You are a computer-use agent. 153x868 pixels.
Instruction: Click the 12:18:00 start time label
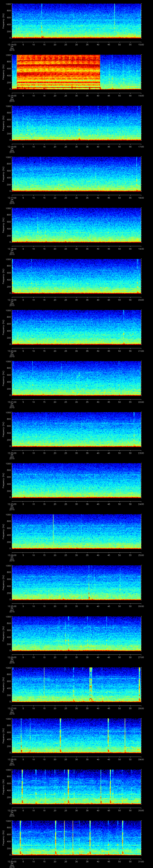[x=12, y=249]
